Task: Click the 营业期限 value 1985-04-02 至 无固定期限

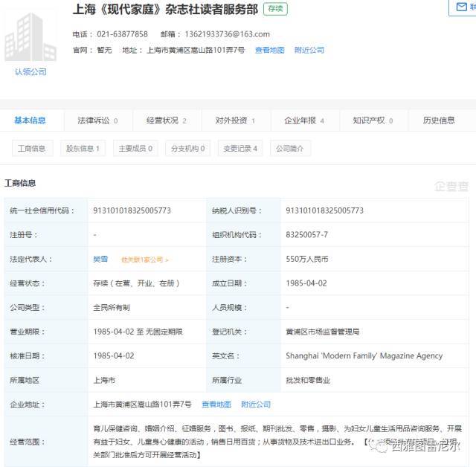Action: coord(138,332)
